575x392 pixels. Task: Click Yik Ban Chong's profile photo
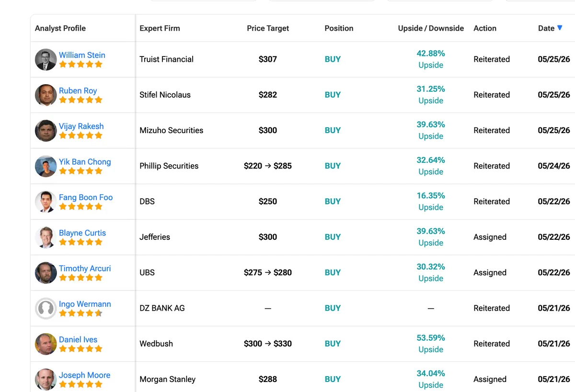(x=46, y=166)
